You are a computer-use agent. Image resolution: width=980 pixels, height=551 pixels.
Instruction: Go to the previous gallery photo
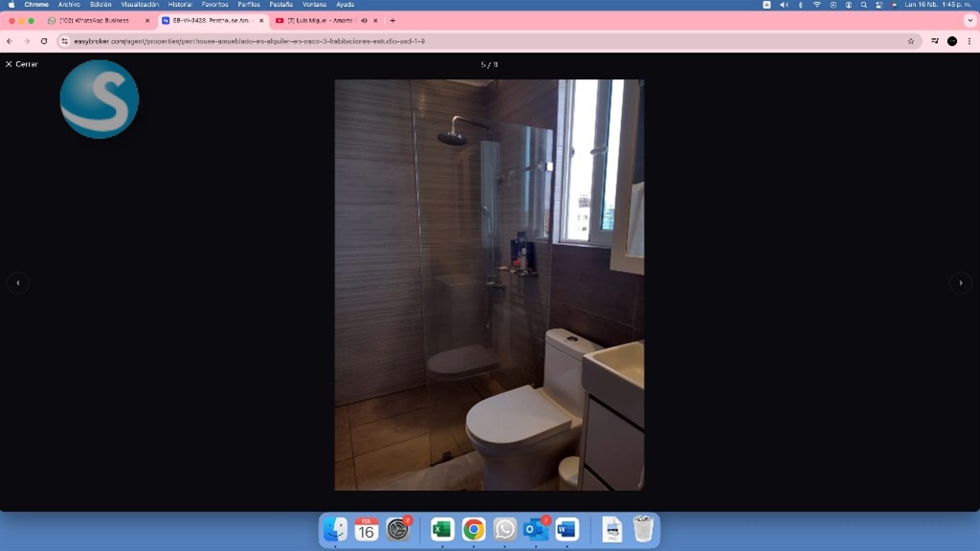17,282
